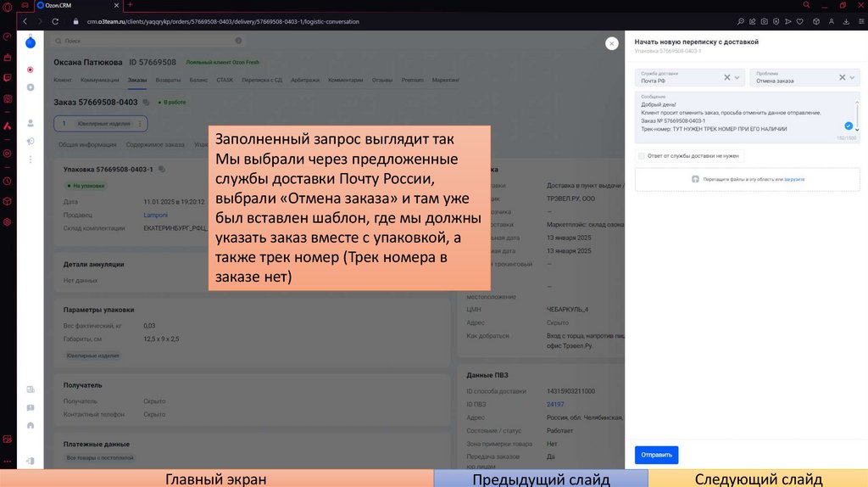Screen dimensions: 868x487
Task: Open a new browser tab with plus
Action: pyautogui.click(x=130, y=5)
